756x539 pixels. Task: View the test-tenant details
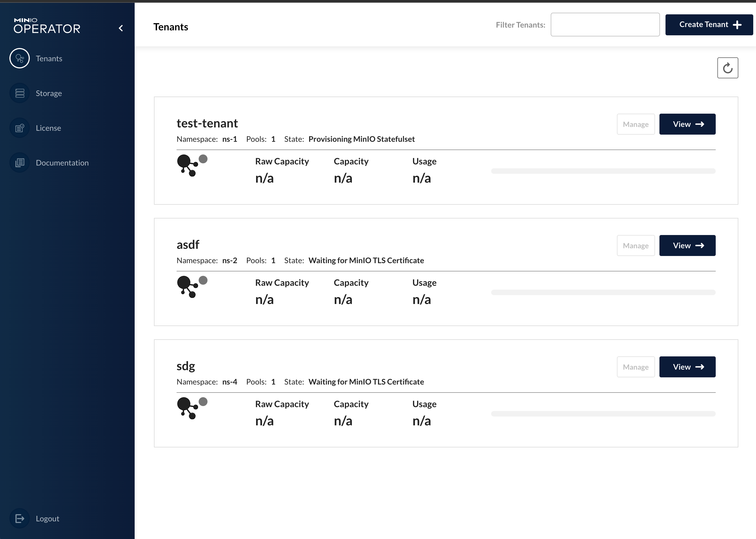click(x=687, y=124)
